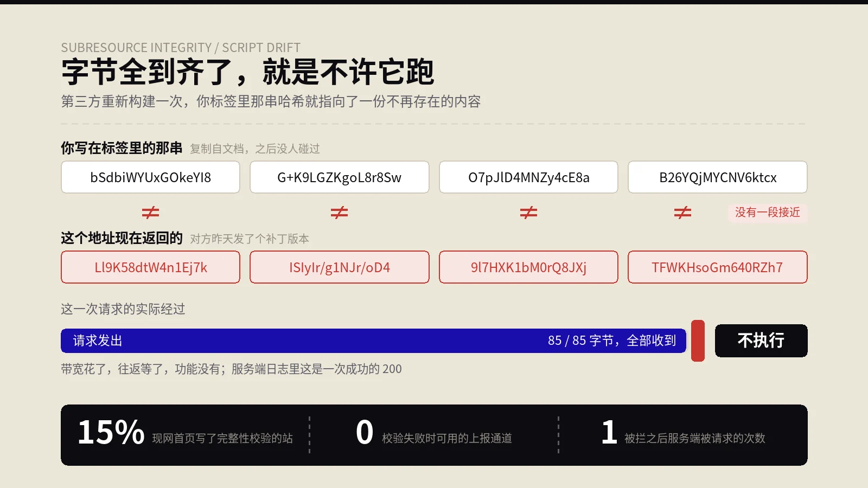
Task: Click label 这个地址现在返回的
Action: pyautogui.click(x=122, y=238)
